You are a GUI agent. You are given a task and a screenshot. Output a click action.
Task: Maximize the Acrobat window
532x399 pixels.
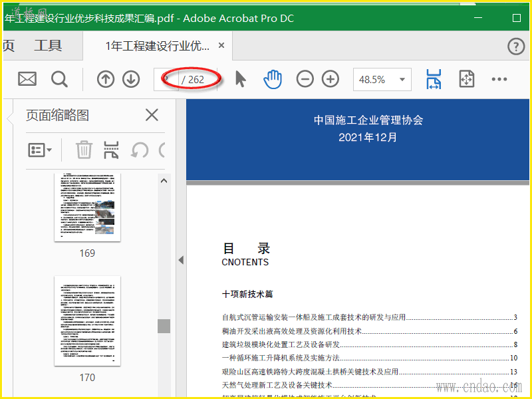point(517,18)
